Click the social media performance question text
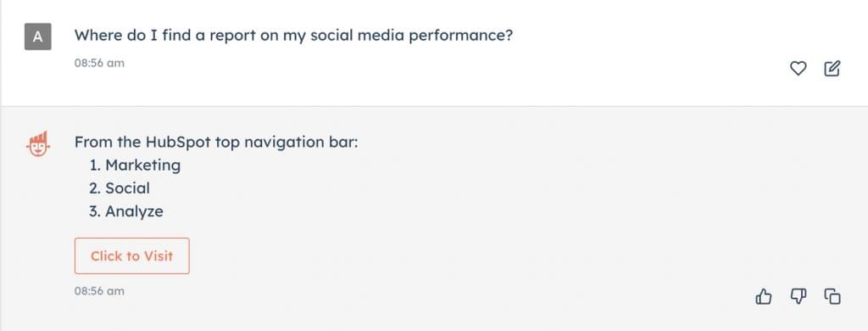 294,36
